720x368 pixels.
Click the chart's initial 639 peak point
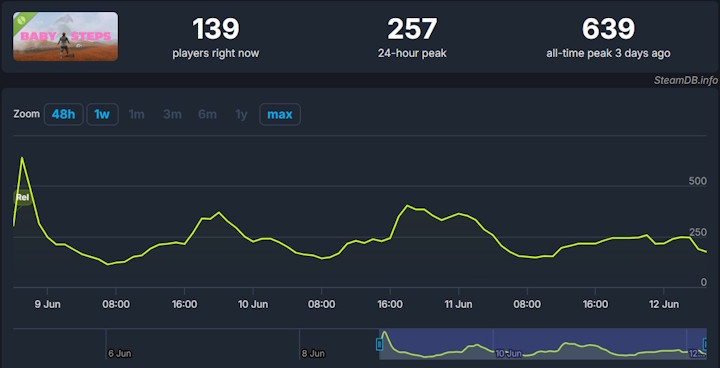22,158
